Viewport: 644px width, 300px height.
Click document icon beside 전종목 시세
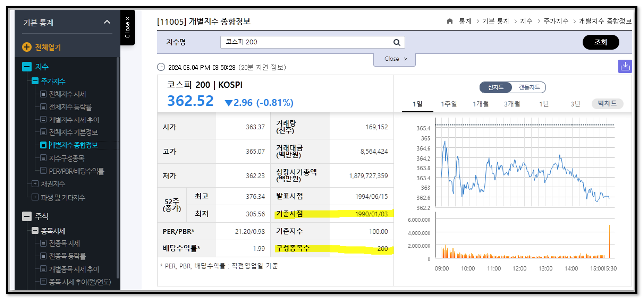(x=44, y=243)
